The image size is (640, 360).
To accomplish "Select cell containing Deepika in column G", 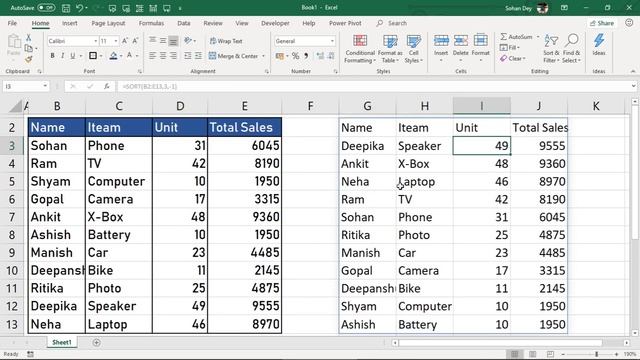I will point(367,146).
